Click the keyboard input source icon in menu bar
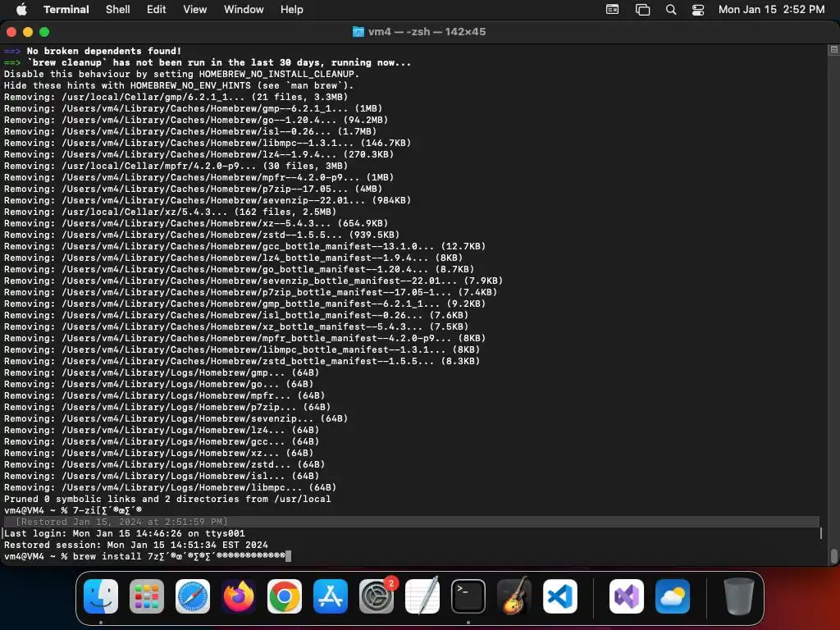 612,10
